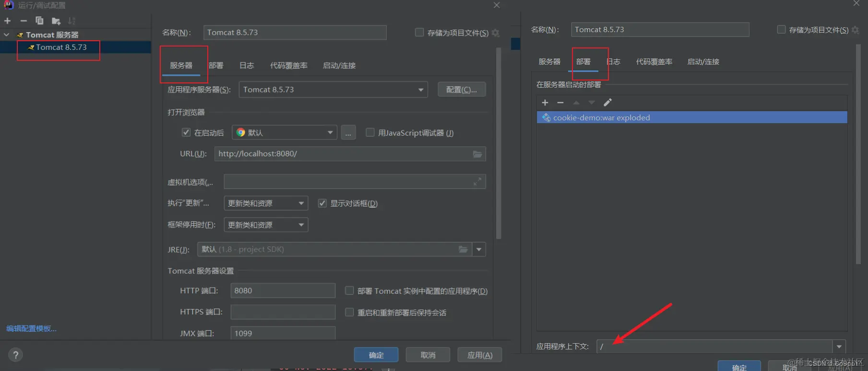Click 确定 button in left dialog
This screenshot has width=868, height=371.
(x=376, y=355)
